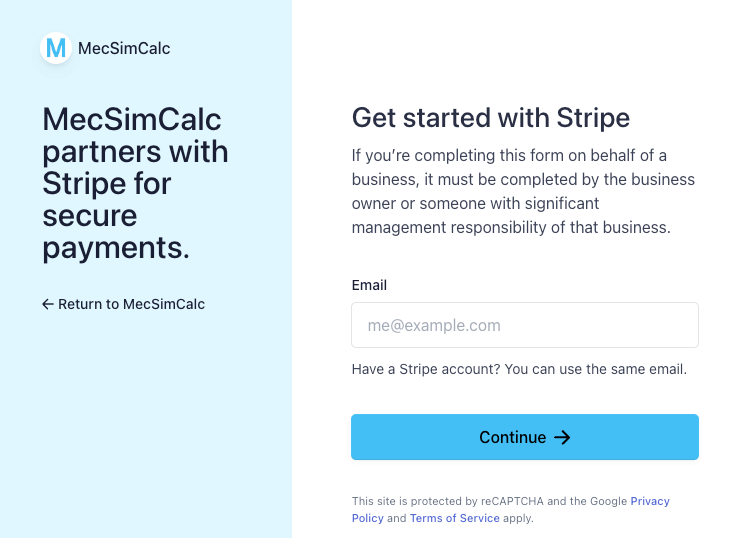
Task: Click the Email field label
Action: tap(369, 285)
